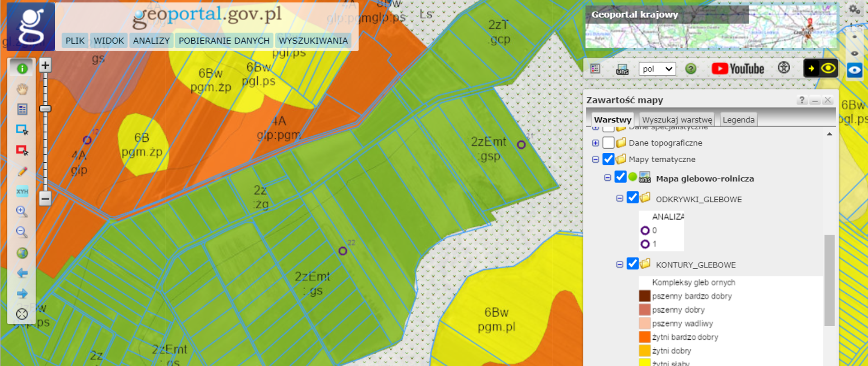Collapse the ODKRYWKI_GLEBOWE group
This screenshot has height=366, width=868.
coord(620,198)
